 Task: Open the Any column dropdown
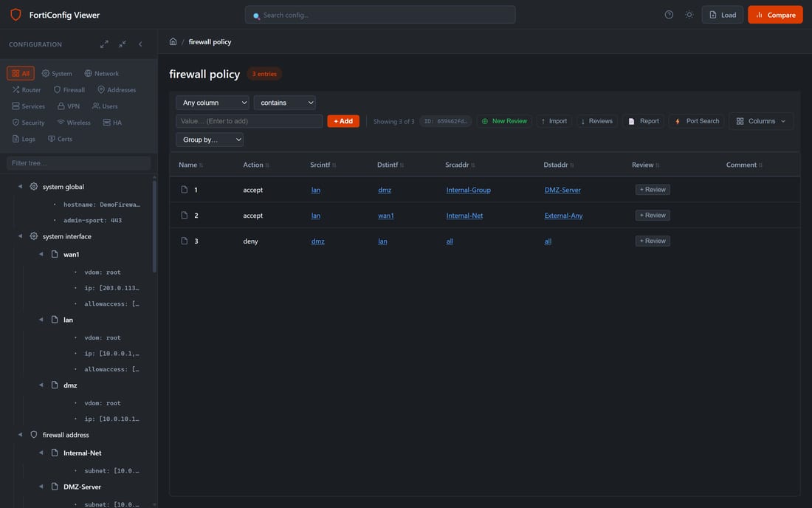pyautogui.click(x=213, y=103)
